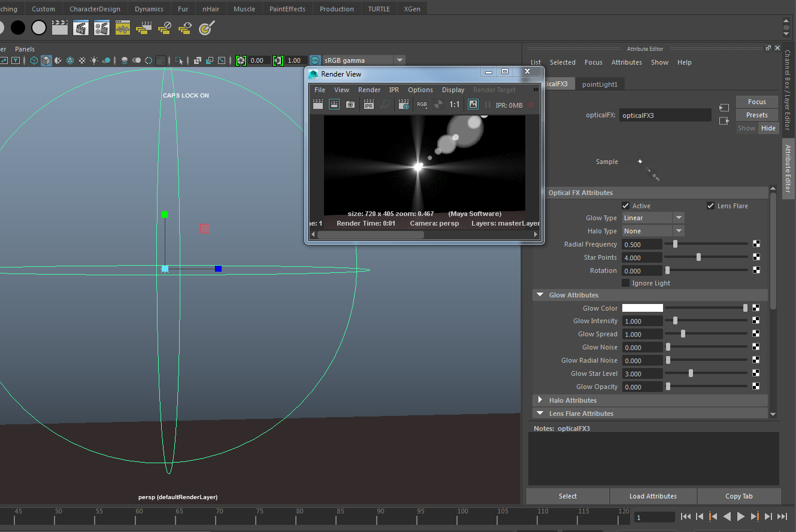Viewport: 796px width, 532px height.
Task: Click the Load Attributes button
Action: (653, 496)
